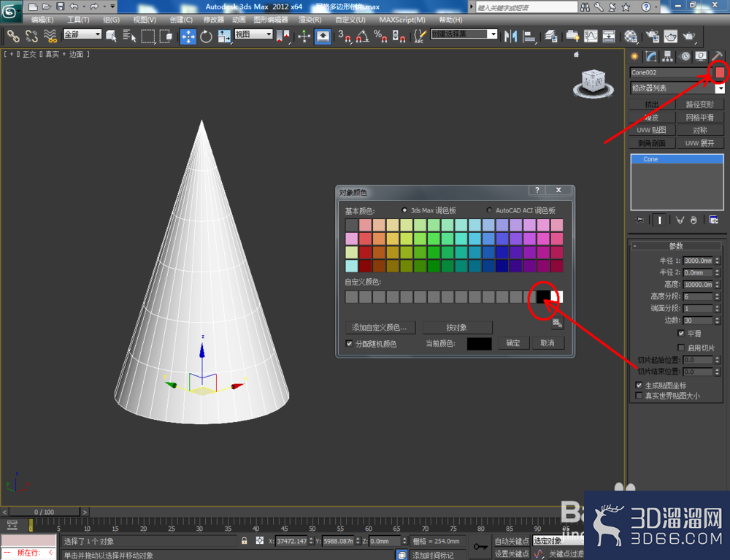Toggle the Smooth (平滑) checkbox

[x=680, y=334]
